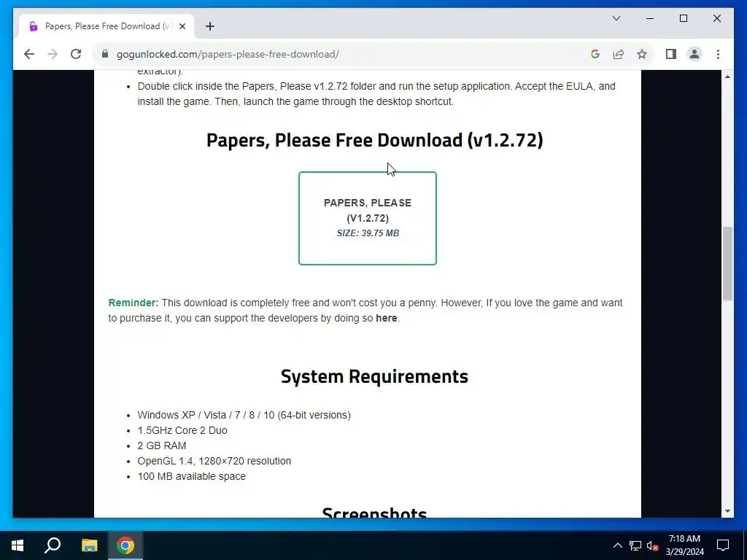Click the System Requirements heading

[374, 376]
